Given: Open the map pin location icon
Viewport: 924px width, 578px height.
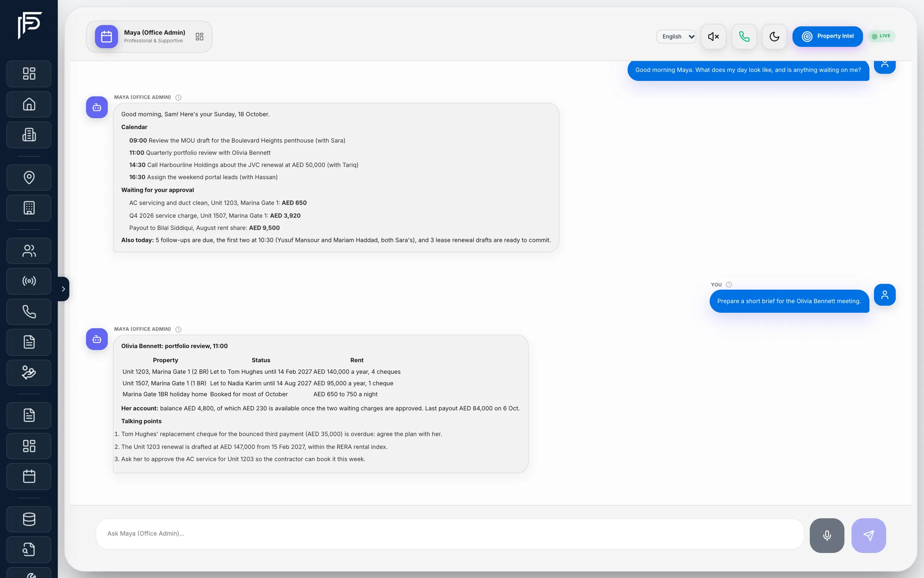Looking at the screenshot, I should 29,178.
